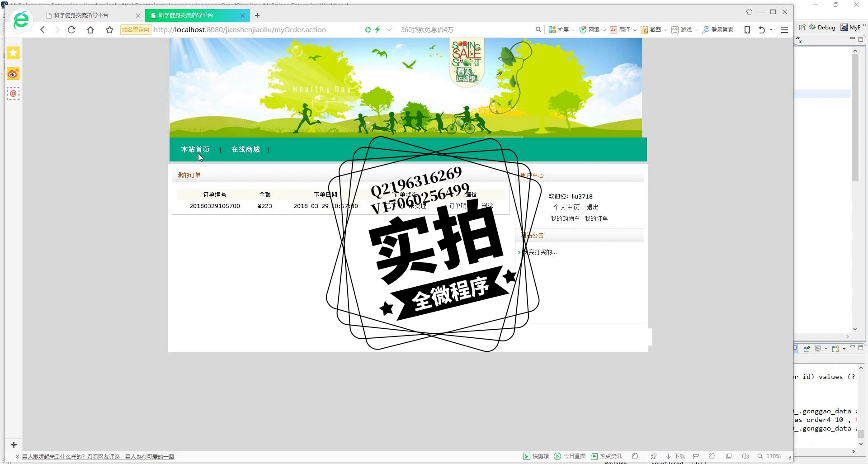Expand the news ticker chevron in the status bar
The width and height of the screenshot is (868, 464).
coord(17,456)
